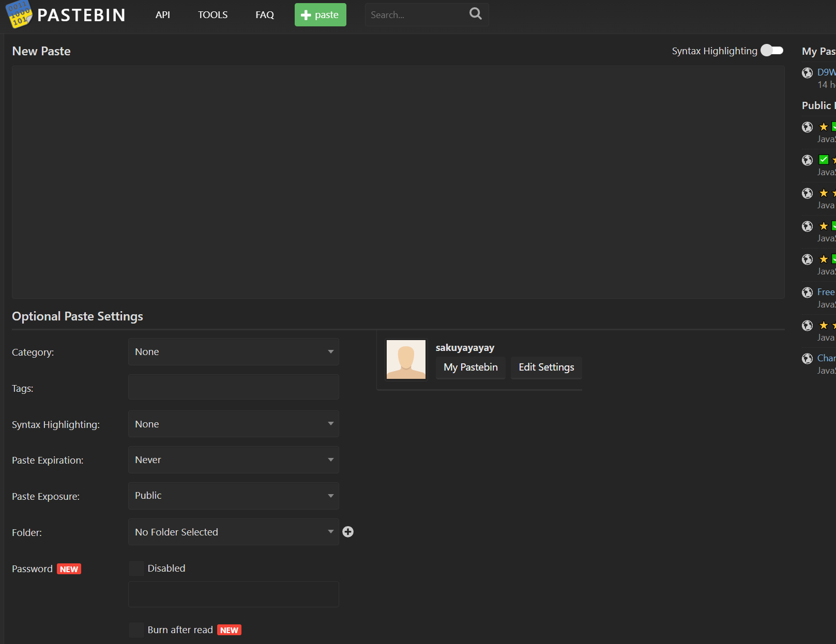Click the globe icon beside Char paste
The height and width of the screenshot is (644, 836).
coord(807,359)
